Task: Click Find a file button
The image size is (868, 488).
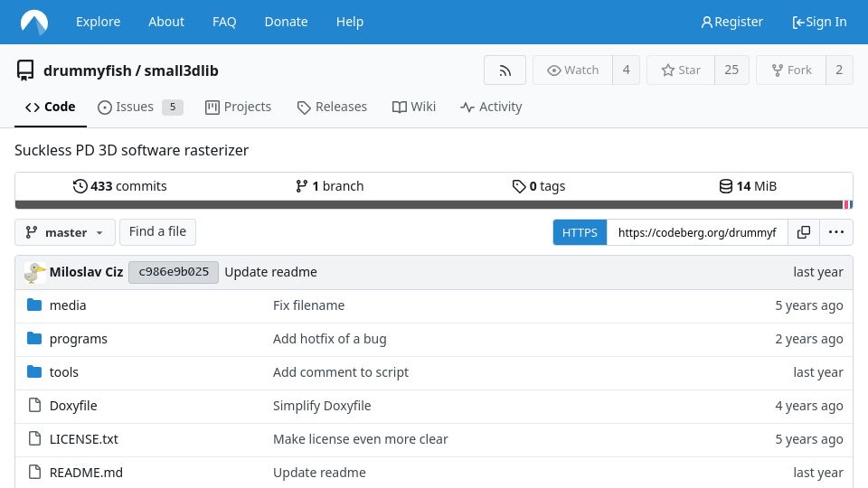Action: [157, 232]
